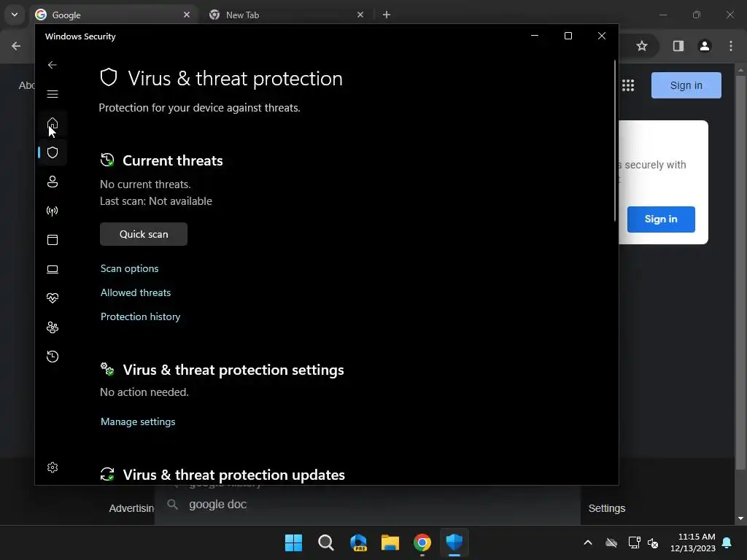
Task: Click the Windows Security page scrollbar
Action: tap(614, 141)
